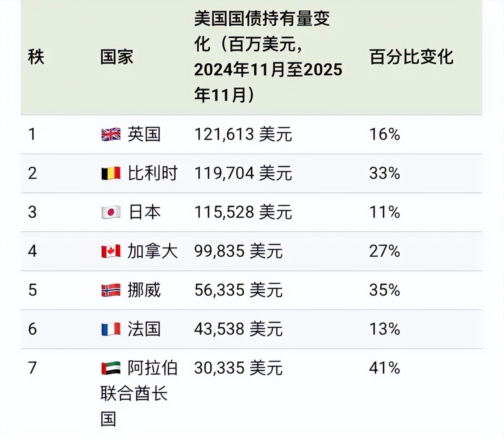Screen dimensions: 504x437
Task: Click the Japan flag icon
Action: 111,213
